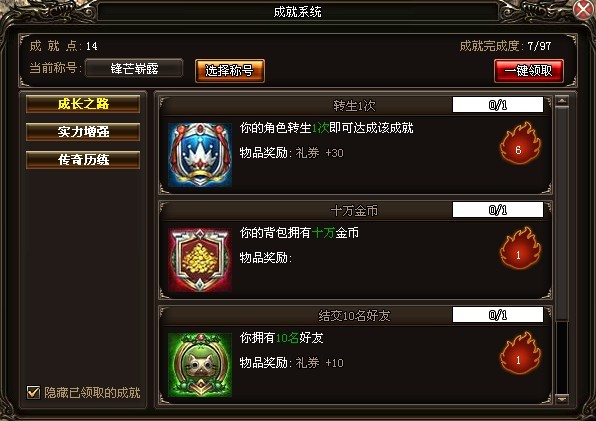Click the gold coins pile achievement icon
596x421 pixels.
[200, 260]
